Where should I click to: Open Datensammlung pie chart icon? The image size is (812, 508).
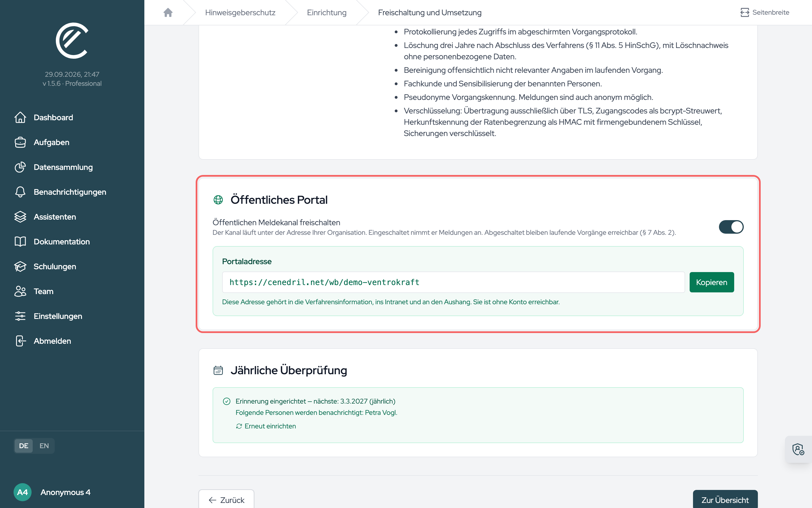(x=20, y=167)
